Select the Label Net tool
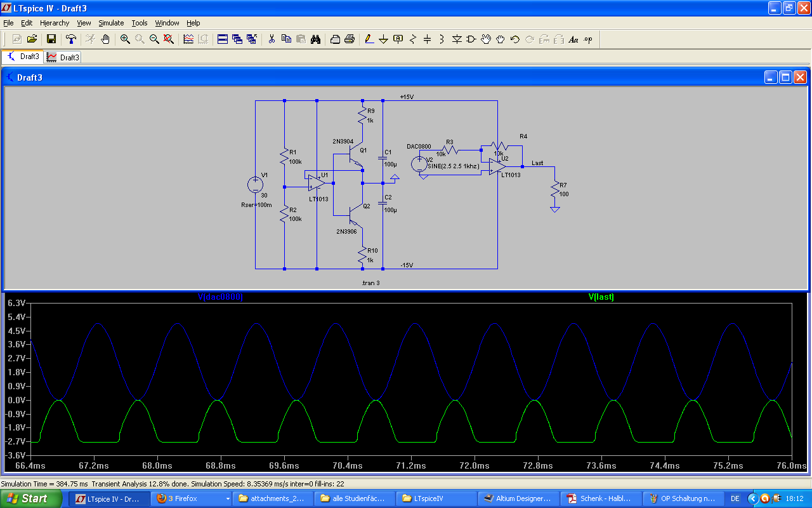Viewport: 812px width, 508px height. pyautogui.click(x=398, y=39)
